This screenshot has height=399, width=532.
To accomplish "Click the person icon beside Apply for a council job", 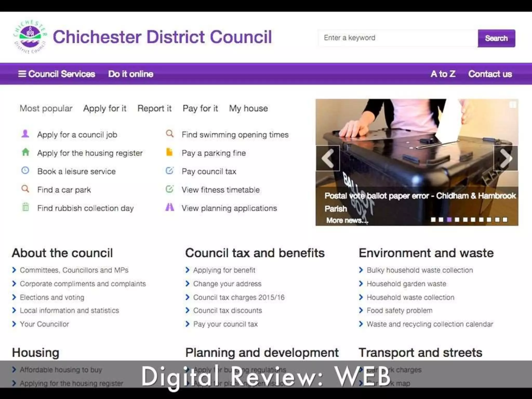I will 25,134.
